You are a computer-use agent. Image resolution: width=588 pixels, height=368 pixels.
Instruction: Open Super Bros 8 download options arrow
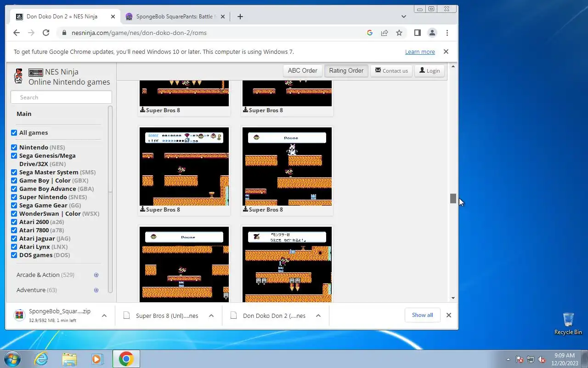click(x=211, y=316)
